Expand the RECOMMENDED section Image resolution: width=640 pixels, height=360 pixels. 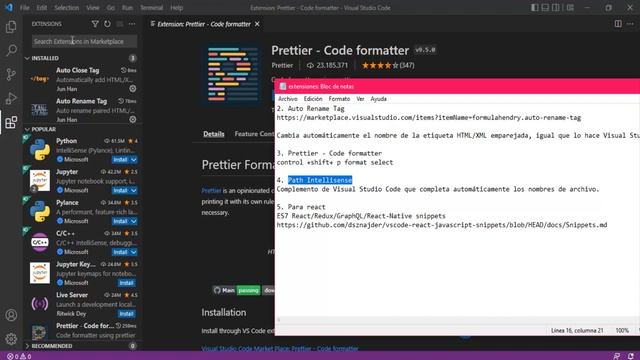coord(27,346)
